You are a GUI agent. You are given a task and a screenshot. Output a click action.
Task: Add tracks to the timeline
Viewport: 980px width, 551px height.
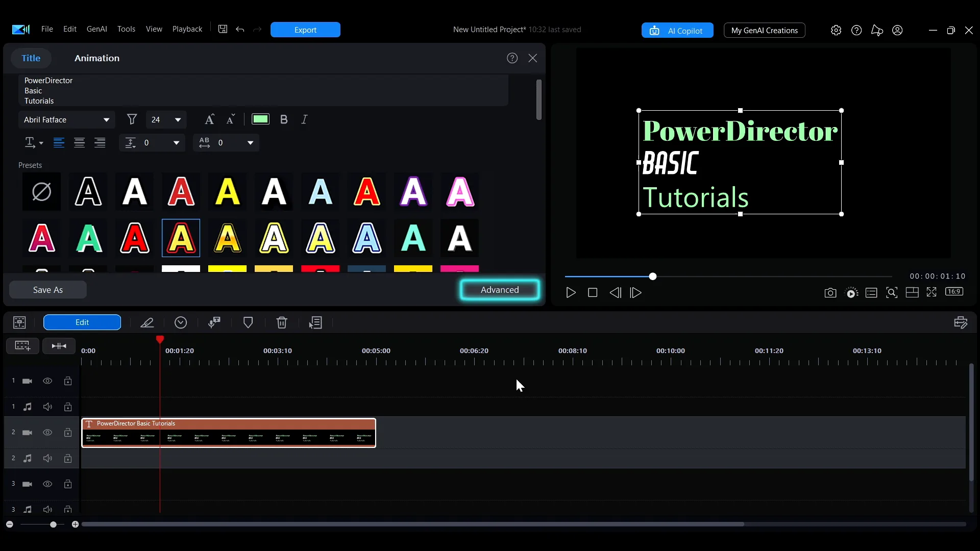coord(22,346)
